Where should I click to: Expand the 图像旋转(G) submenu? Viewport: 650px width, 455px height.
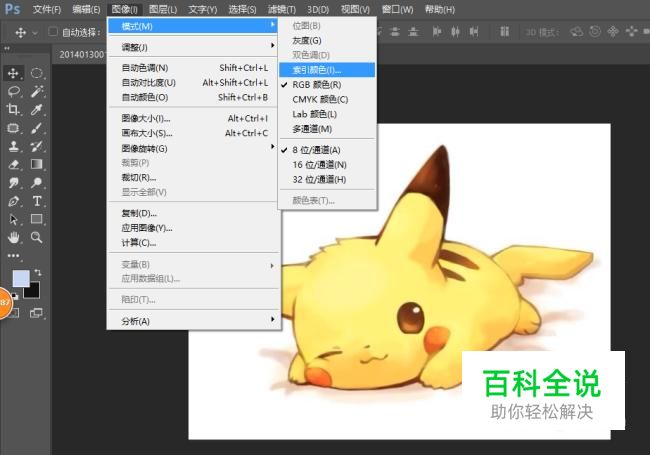pyautogui.click(x=193, y=149)
